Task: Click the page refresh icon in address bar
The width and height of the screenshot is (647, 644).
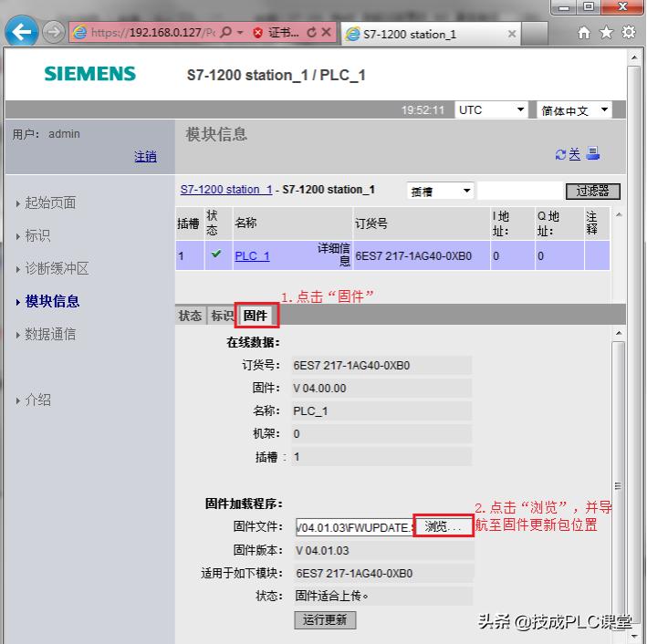Action: point(312,32)
